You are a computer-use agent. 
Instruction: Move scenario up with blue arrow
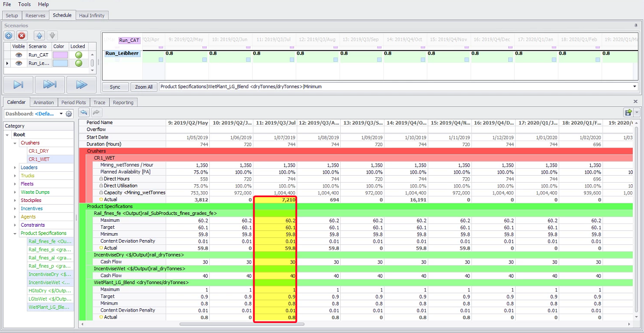coord(39,35)
